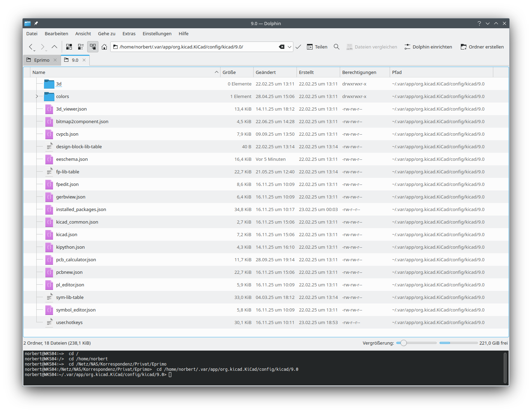
Task: Clear the location bar path
Action: 282,47
